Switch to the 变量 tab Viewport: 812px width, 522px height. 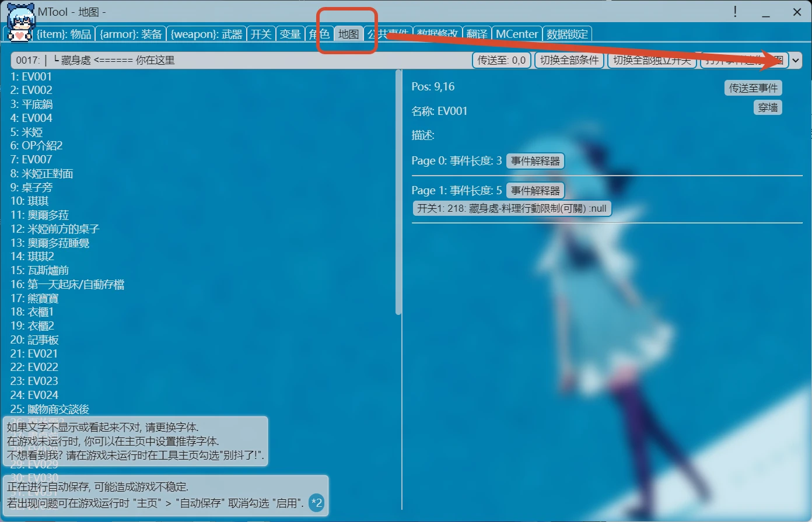tap(290, 34)
